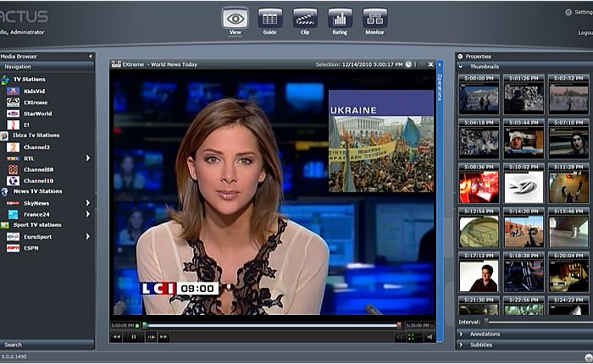The width and height of the screenshot is (593, 364).
Task: Click the Logout link
Action: pyautogui.click(x=585, y=33)
